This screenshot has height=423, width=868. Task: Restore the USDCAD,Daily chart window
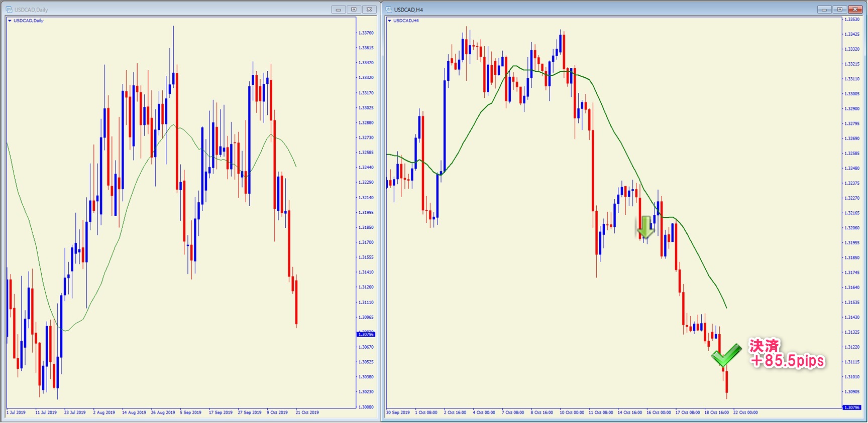click(x=354, y=10)
